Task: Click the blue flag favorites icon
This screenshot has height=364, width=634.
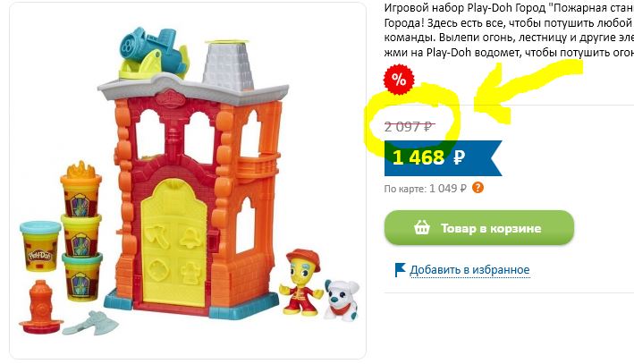Action: (x=400, y=269)
